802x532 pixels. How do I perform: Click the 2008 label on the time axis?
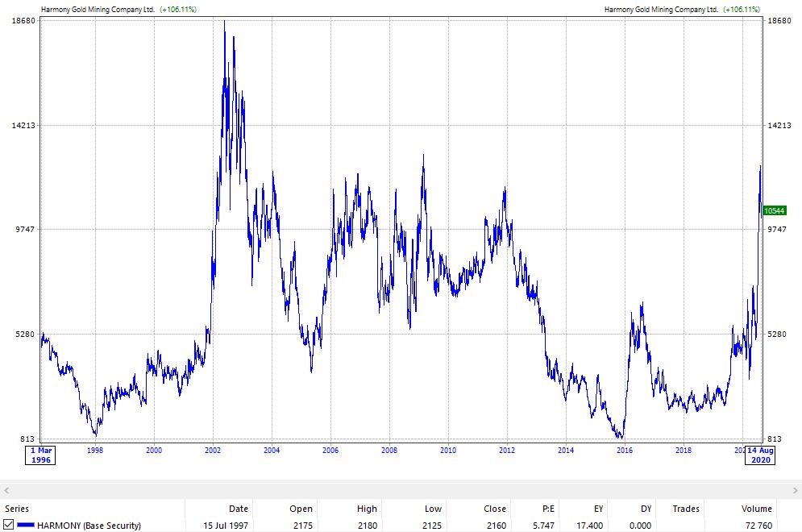pyautogui.click(x=389, y=451)
